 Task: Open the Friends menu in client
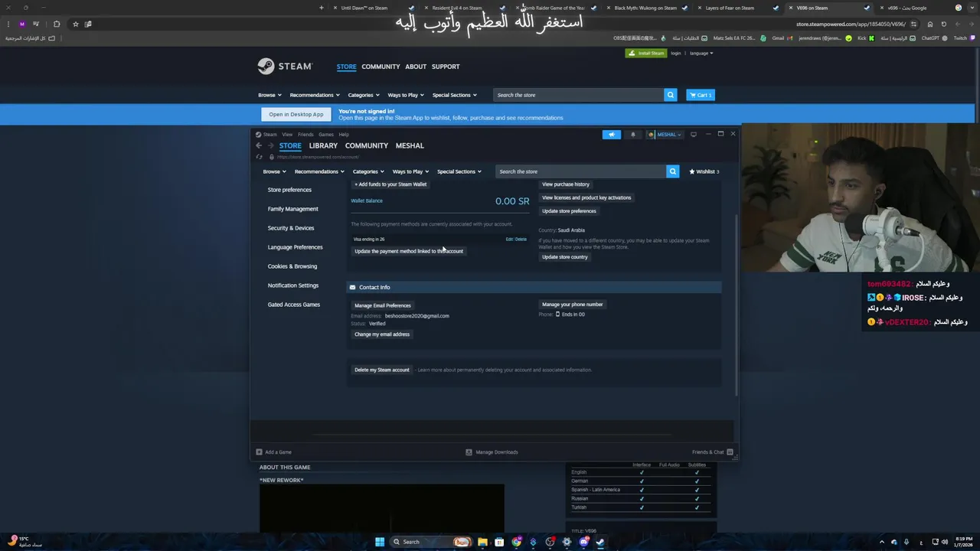coord(305,135)
